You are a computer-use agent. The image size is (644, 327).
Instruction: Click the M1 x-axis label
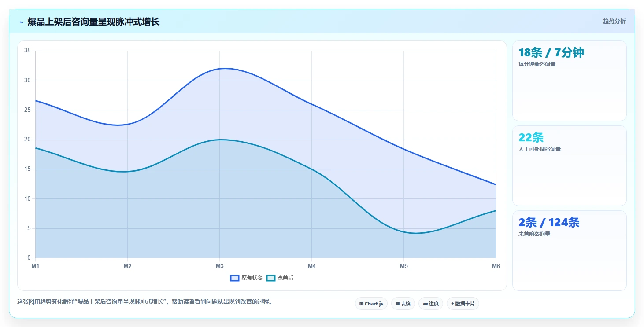point(35,266)
